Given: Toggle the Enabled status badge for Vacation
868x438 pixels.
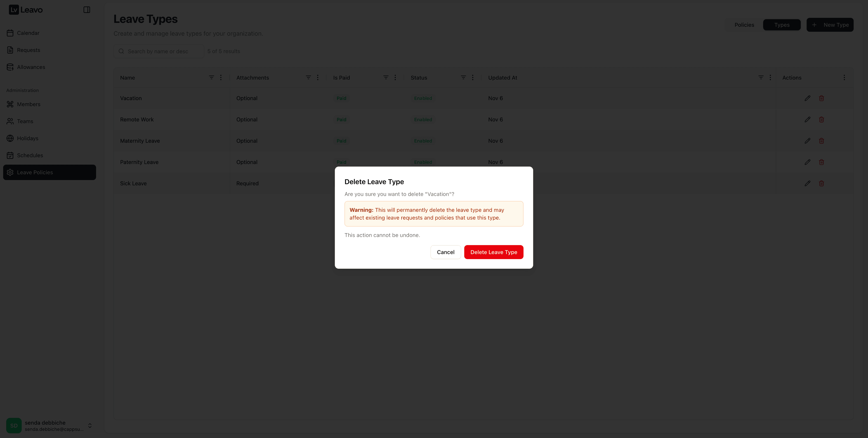Looking at the screenshot, I should [x=423, y=98].
